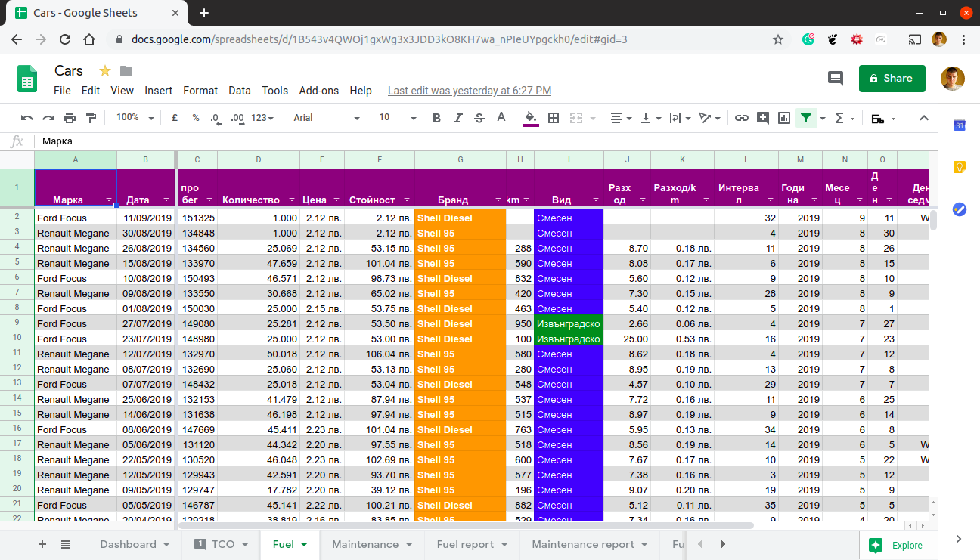Viewport: 980px width, 560px height.
Task: Open the input tools menu icon
Action: coord(882,119)
